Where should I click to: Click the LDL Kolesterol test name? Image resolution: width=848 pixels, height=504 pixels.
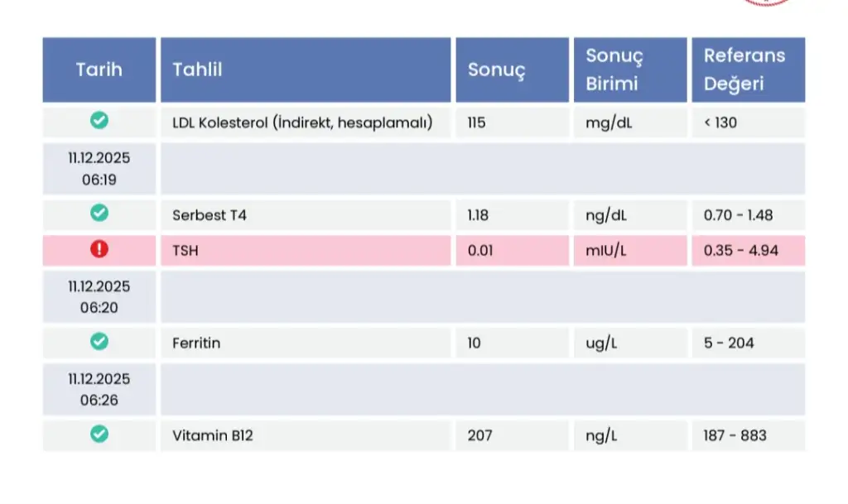tap(302, 122)
